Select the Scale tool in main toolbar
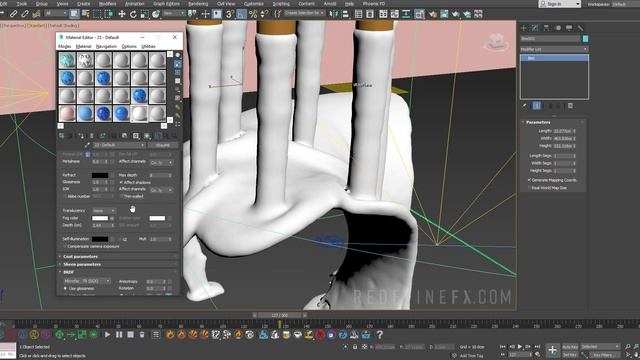The height and width of the screenshot is (360, 640). click(x=144, y=14)
